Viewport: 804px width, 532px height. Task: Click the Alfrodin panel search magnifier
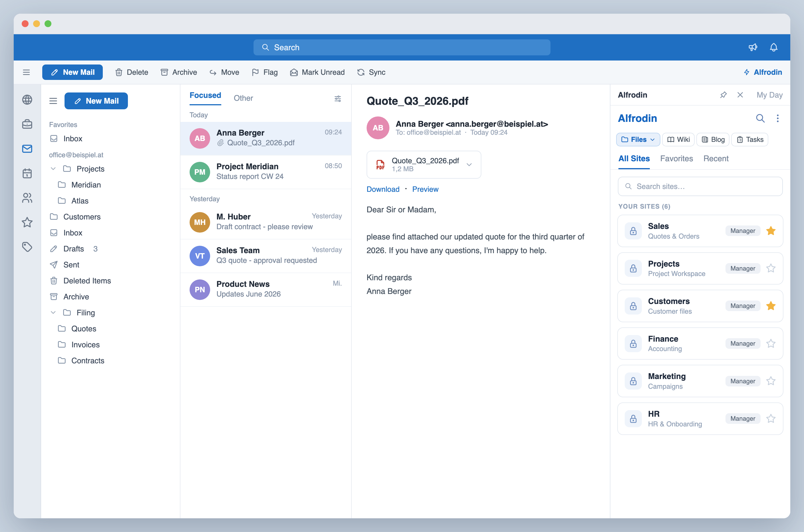(760, 118)
